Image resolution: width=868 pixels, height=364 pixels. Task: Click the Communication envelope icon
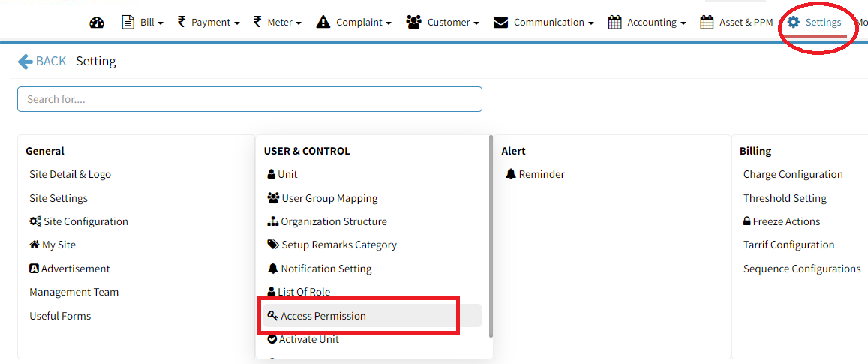[x=500, y=23]
